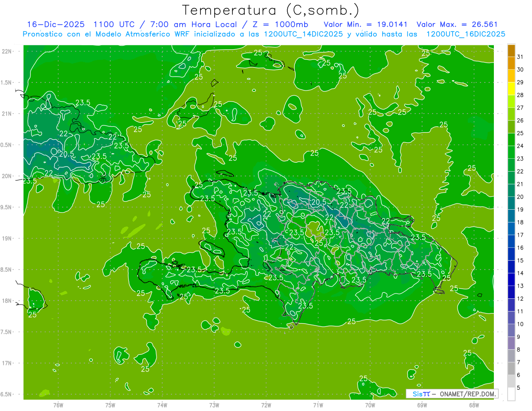This screenshot has height=411, width=532.
Task: Click legend value "15" on color scale
Action: coord(520,260)
